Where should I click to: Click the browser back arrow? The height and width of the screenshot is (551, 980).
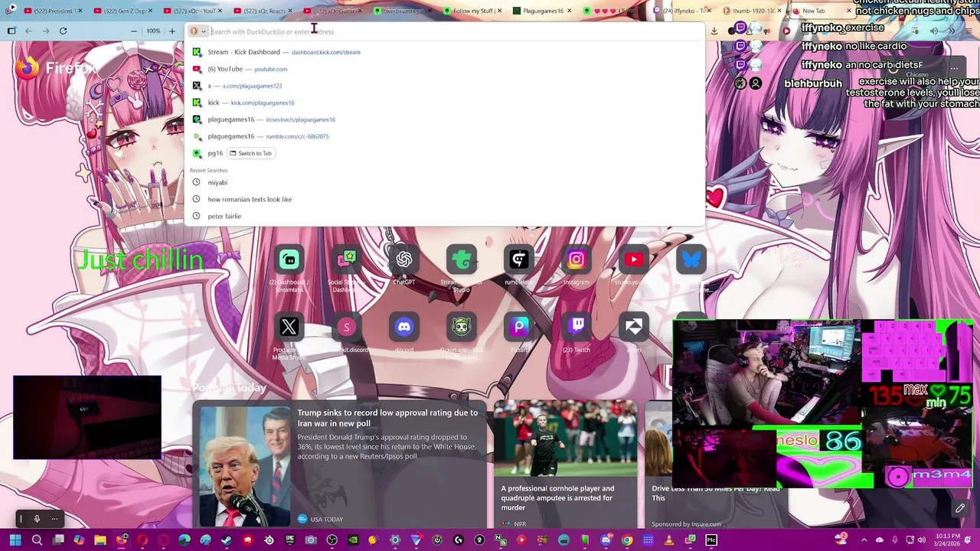tap(28, 31)
